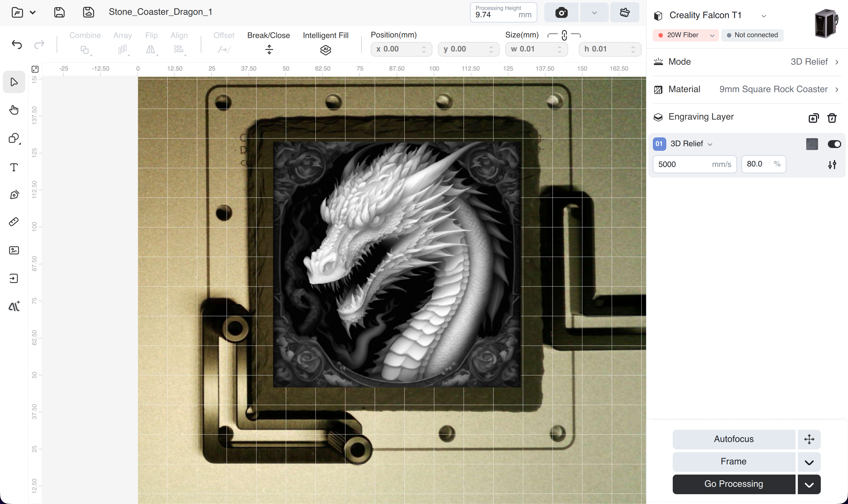Click the Flip toolbar item

[151, 43]
